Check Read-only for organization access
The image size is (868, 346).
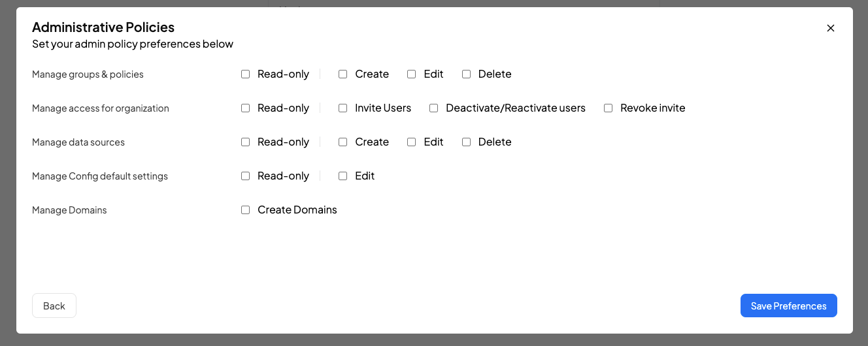pos(246,108)
